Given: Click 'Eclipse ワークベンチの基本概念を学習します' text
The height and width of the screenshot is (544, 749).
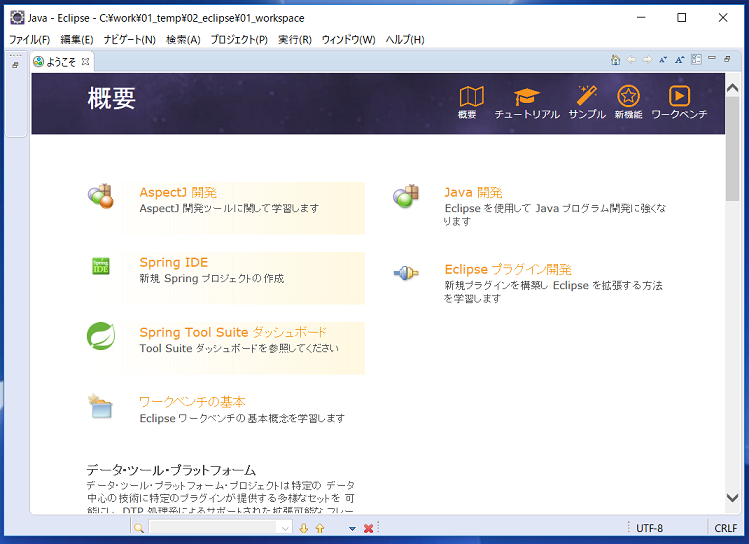Looking at the screenshot, I should 242,418.
